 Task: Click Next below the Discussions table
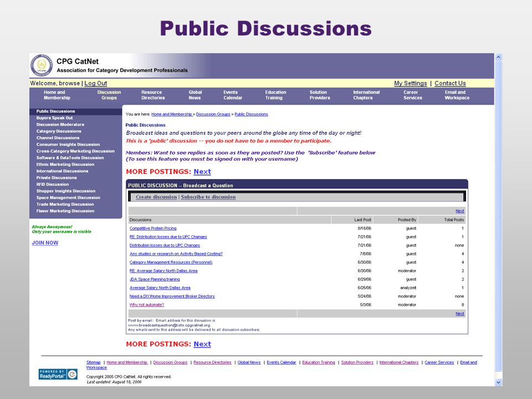point(460,314)
